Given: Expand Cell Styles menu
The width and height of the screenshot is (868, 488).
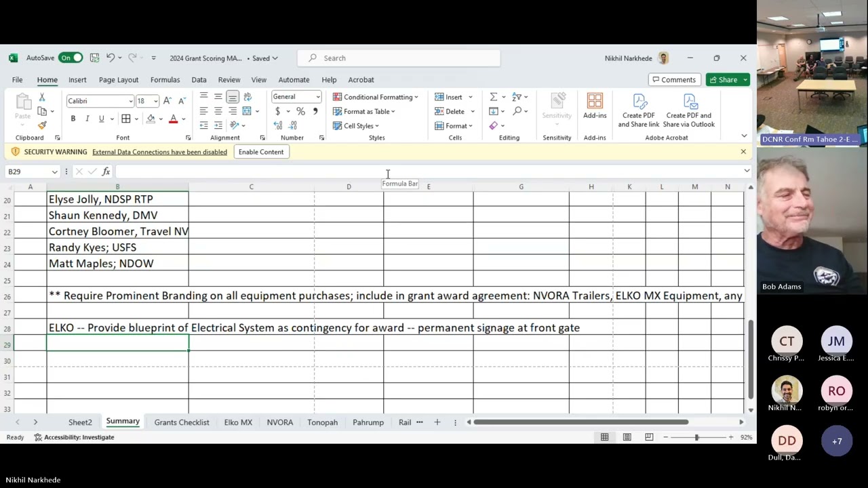Looking at the screenshot, I should (x=356, y=125).
